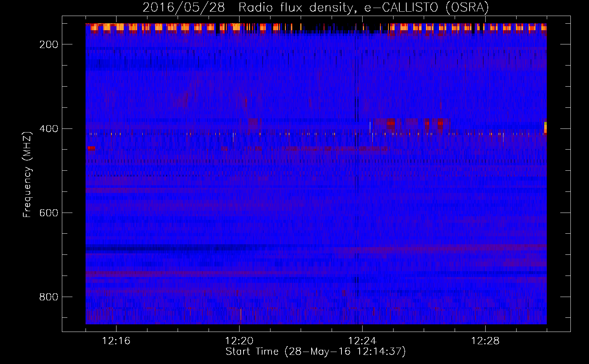Click the 400 frequency tick label
This screenshot has width=589, height=364.
[49, 128]
